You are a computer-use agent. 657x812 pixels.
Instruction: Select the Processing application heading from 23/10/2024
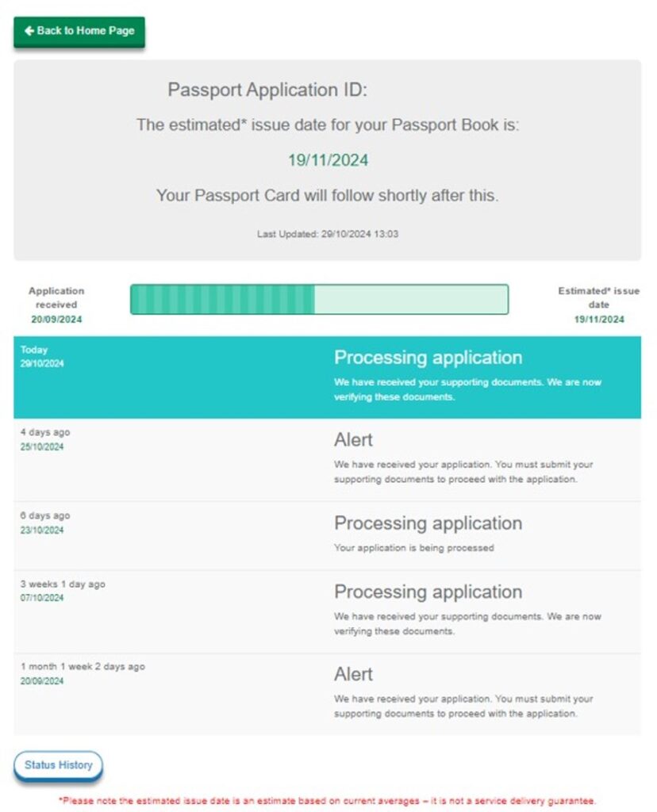point(428,523)
